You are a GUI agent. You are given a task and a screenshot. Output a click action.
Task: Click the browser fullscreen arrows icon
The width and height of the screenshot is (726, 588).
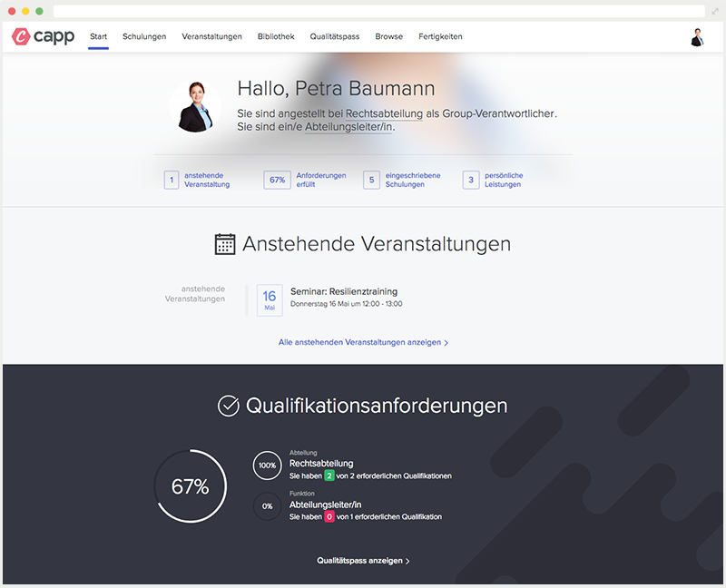pos(715,11)
